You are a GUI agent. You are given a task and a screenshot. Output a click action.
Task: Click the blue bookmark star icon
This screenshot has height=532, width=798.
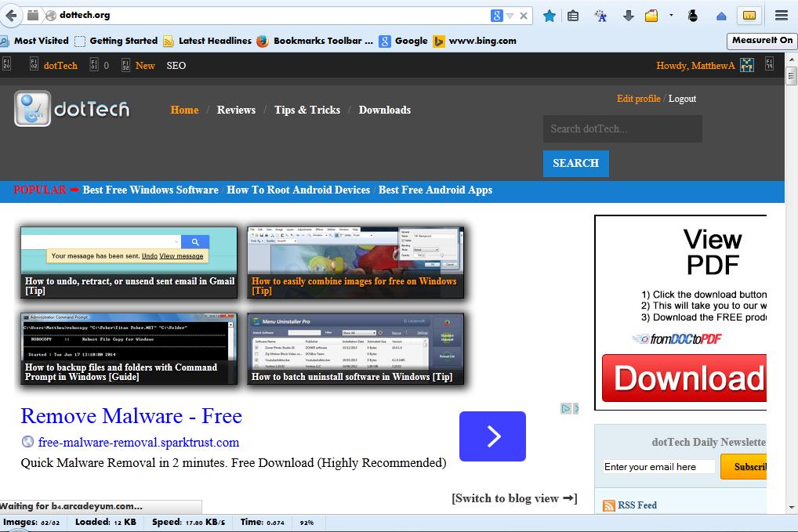point(550,16)
